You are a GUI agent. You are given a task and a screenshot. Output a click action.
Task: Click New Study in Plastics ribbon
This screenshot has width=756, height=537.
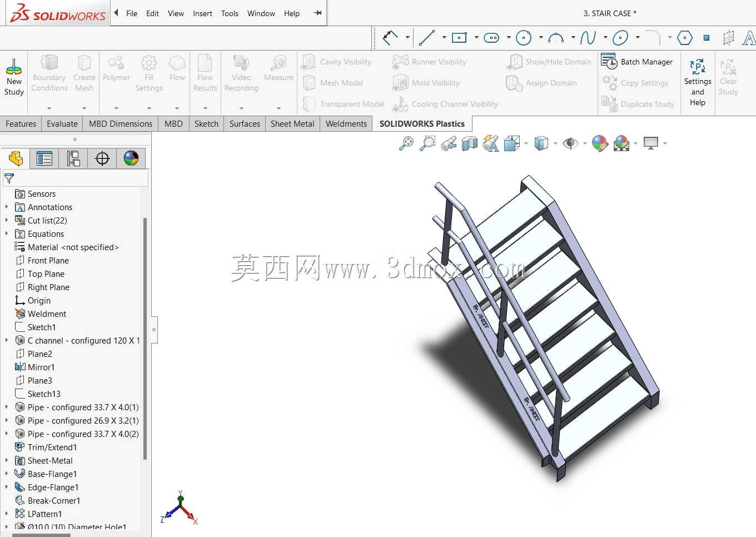tap(14, 77)
